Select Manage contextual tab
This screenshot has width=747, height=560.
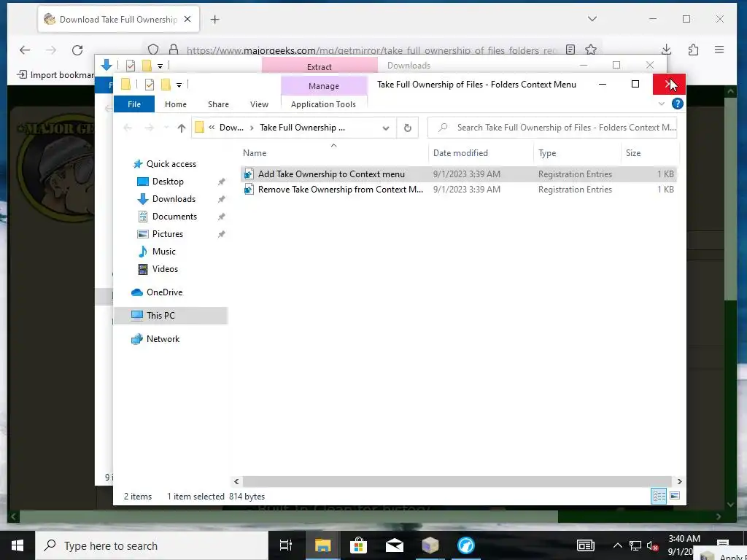[x=323, y=86]
